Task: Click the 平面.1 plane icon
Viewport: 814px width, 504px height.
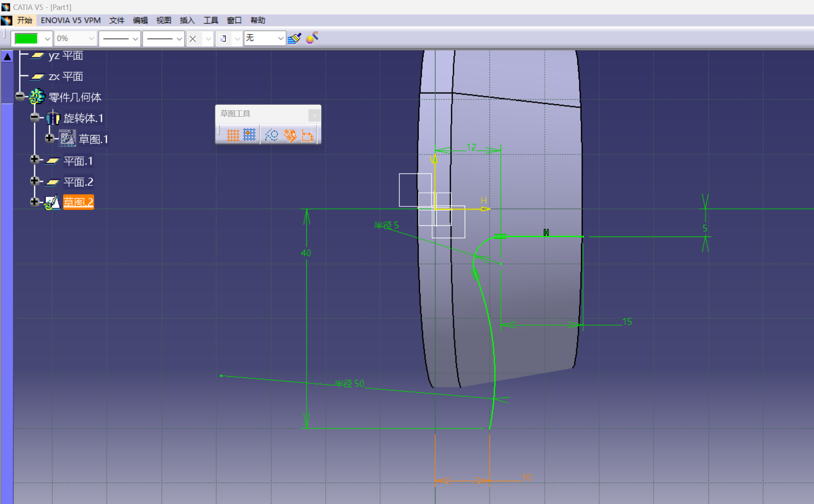Action: (52, 161)
